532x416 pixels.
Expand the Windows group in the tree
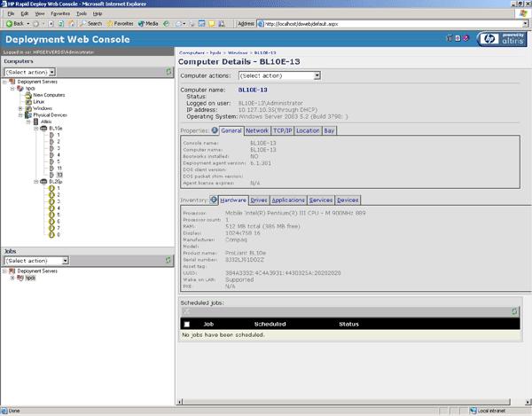click(20, 108)
